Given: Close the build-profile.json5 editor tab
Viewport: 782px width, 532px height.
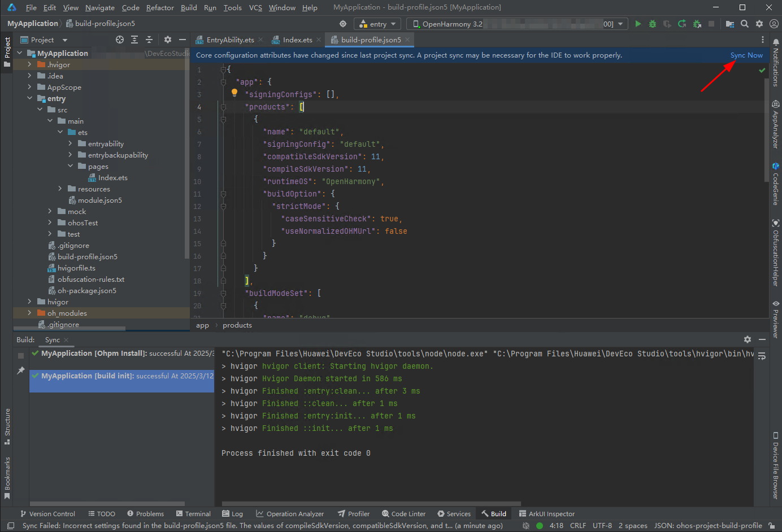Looking at the screenshot, I should click(407, 40).
